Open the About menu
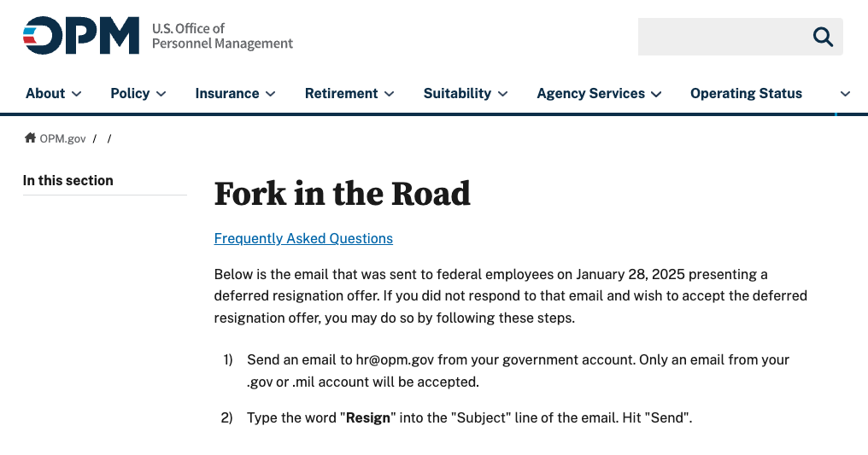Screen dimensions: 868x455 45,94
